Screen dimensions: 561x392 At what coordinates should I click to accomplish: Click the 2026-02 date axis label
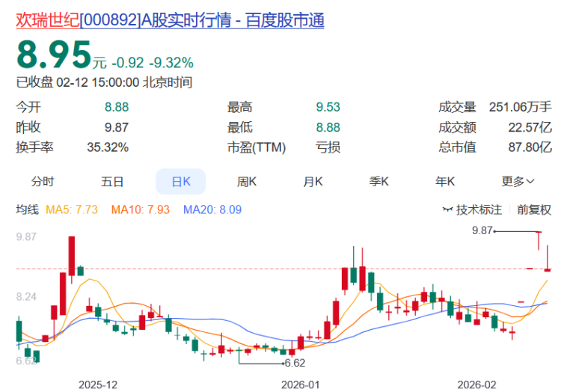(x=476, y=385)
